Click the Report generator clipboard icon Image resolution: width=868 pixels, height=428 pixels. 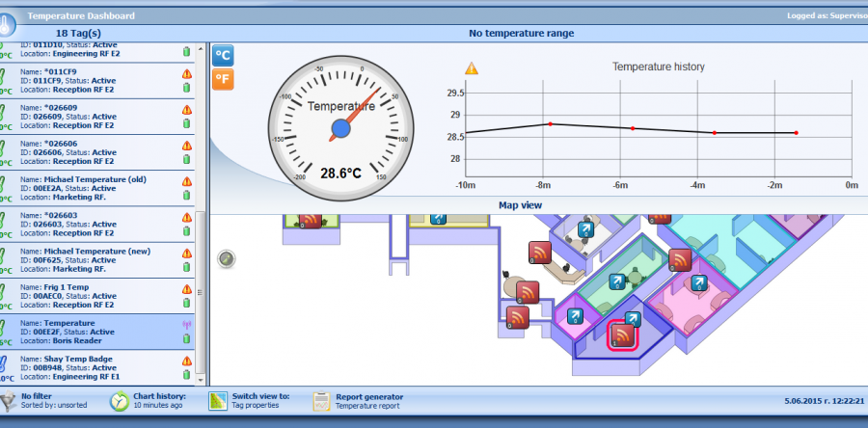[x=321, y=401]
